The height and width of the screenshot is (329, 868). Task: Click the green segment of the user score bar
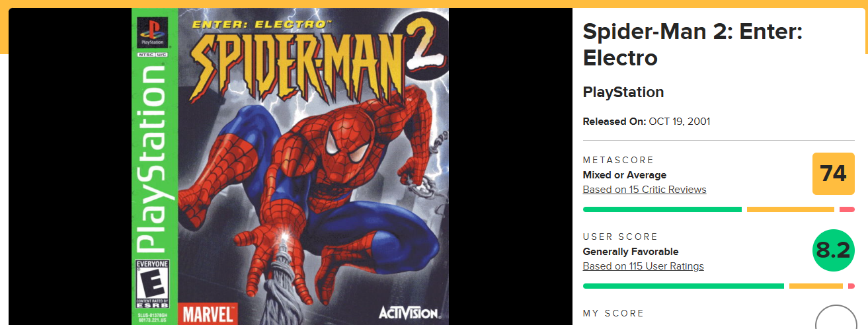click(x=684, y=286)
